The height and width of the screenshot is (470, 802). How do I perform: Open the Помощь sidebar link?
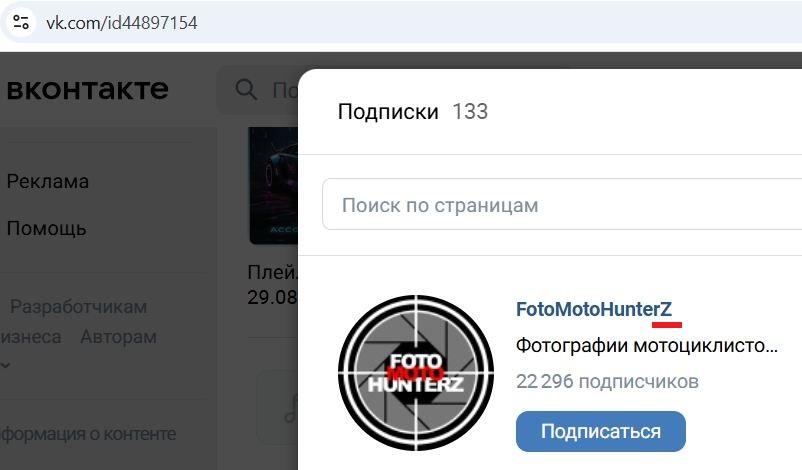click(47, 228)
